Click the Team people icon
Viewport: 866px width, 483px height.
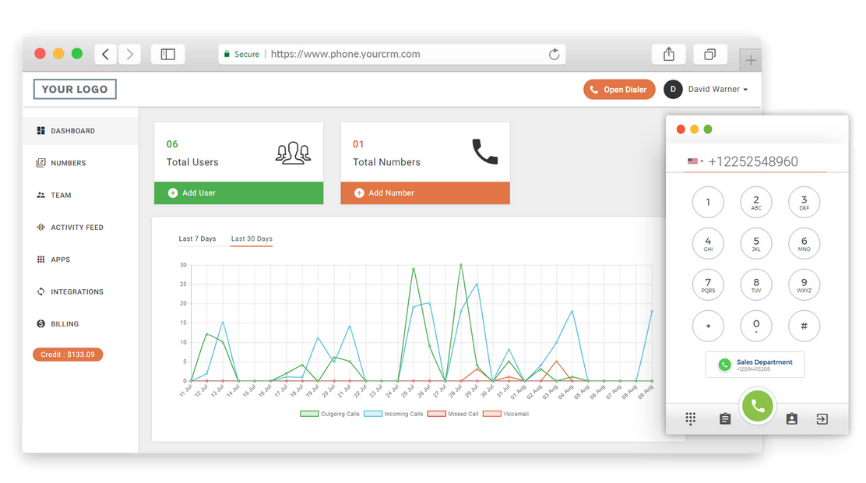point(41,195)
